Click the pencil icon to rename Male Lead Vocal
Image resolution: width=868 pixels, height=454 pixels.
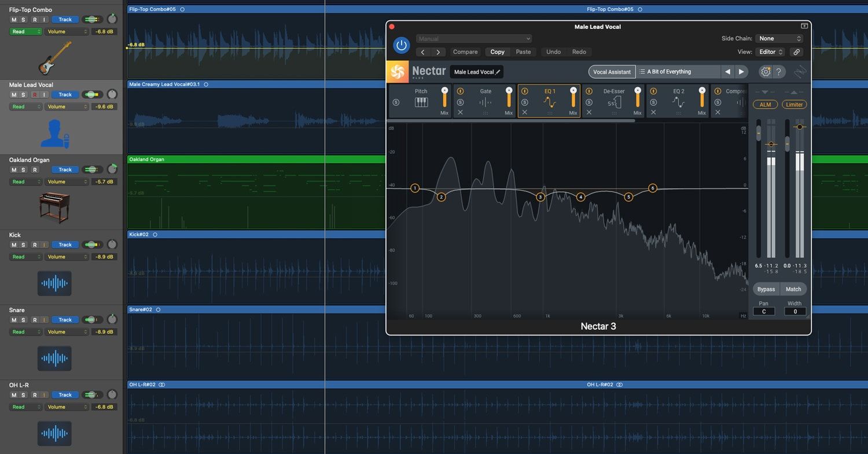(x=498, y=72)
